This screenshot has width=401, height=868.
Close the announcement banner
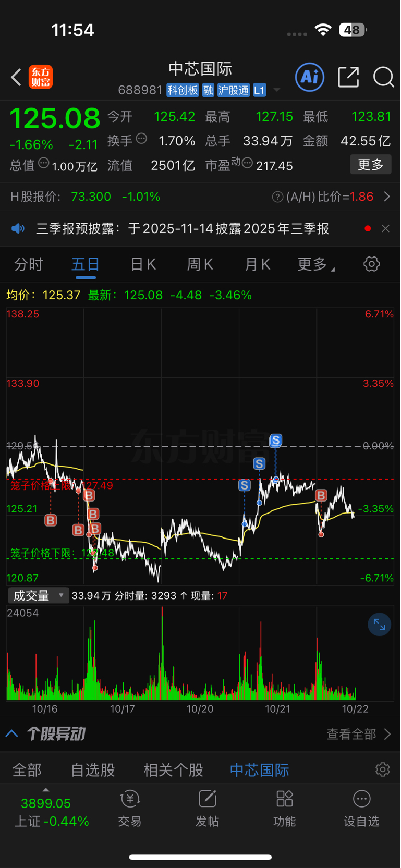385,228
